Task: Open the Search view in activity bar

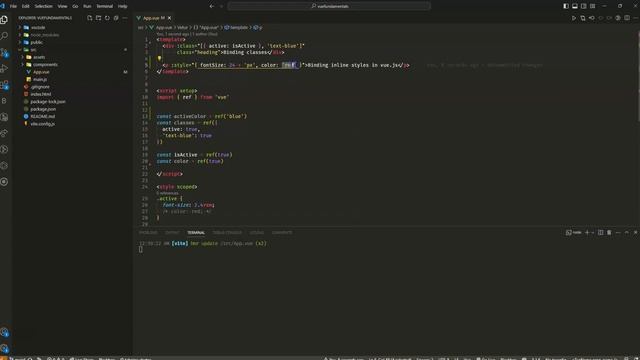Action: pos(4,36)
